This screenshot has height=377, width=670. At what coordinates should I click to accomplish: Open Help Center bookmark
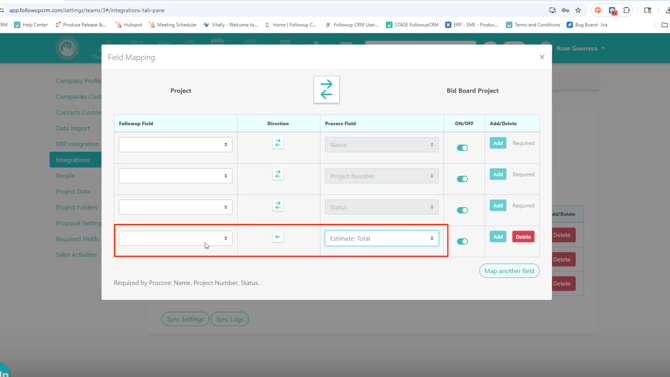[x=31, y=25]
